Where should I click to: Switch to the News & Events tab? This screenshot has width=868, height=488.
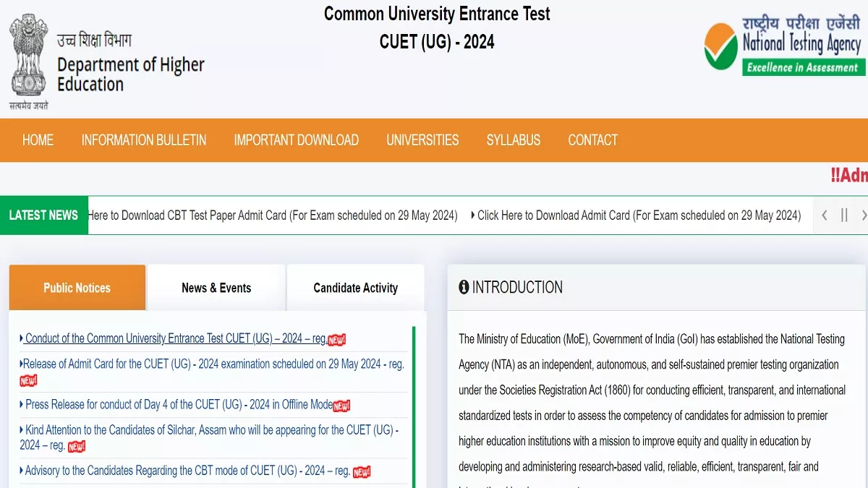(216, 288)
